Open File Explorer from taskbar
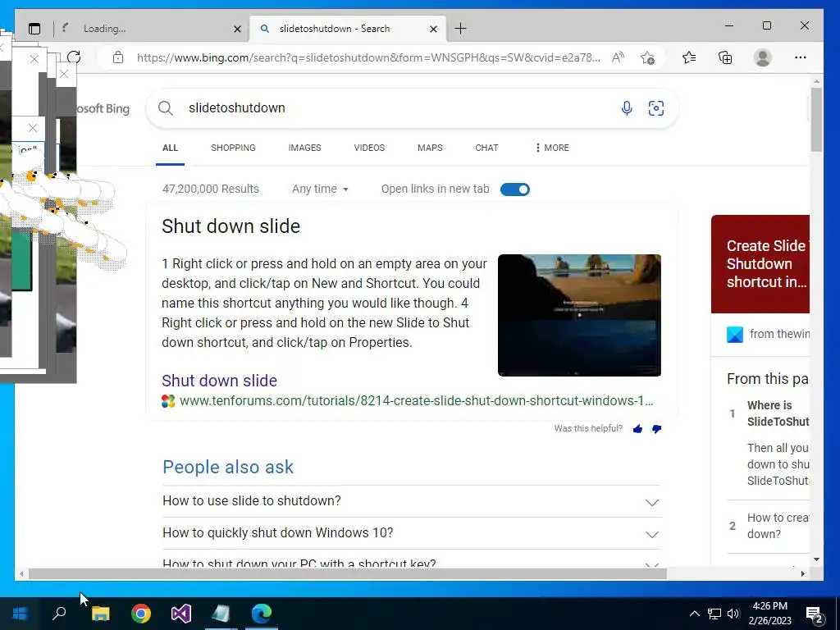The height and width of the screenshot is (630, 840). point(101,614)
